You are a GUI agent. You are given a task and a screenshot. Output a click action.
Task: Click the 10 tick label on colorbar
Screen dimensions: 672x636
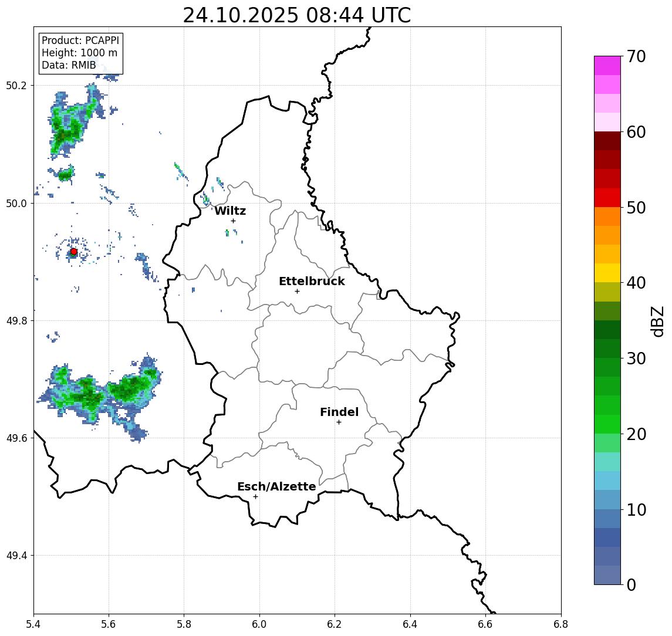pyautogui.click(x=636, y=509)
